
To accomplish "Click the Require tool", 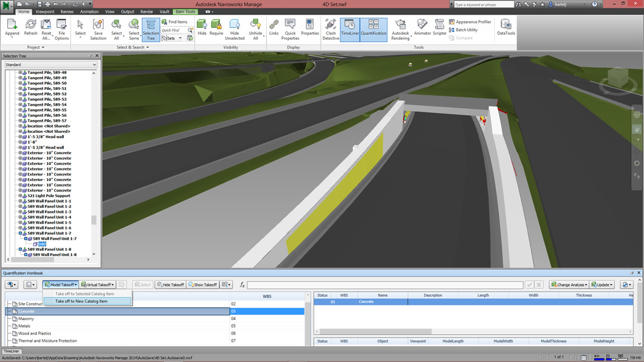I will tap(216, 28).
